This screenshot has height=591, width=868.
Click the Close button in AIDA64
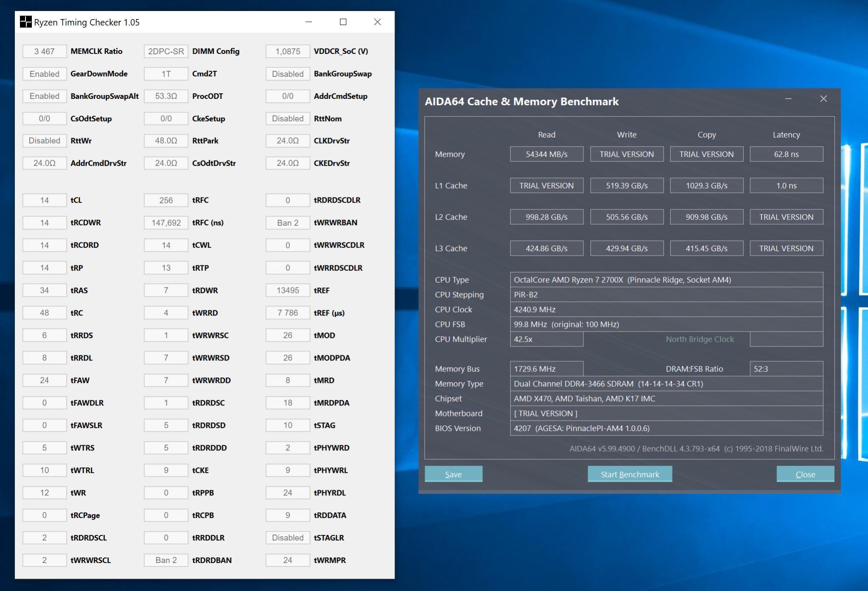pyautogui.click(x=805, y=474)
